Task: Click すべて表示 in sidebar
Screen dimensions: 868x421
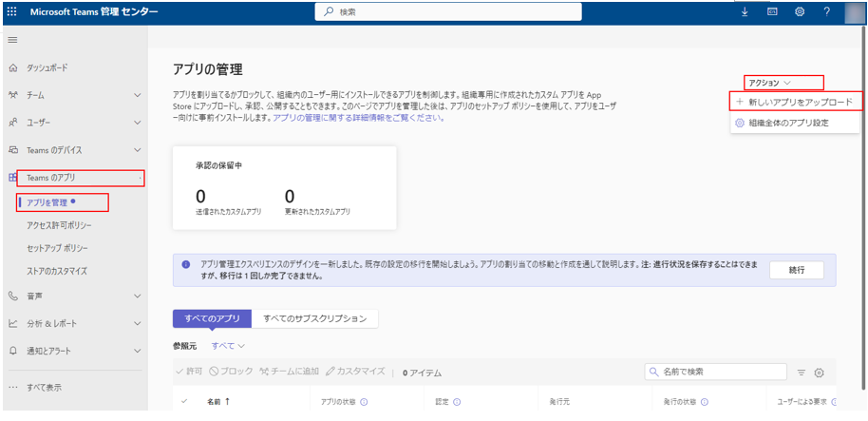Action: [x=45, y=388]
